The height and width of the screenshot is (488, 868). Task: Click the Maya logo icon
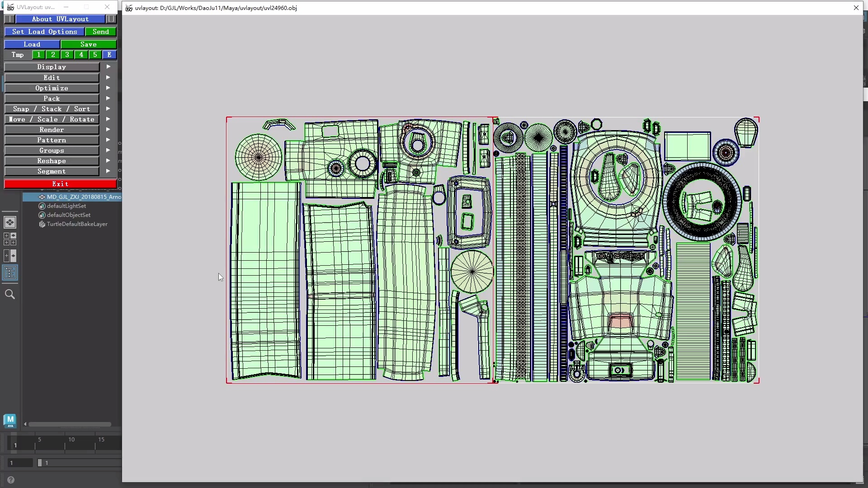coord(10,421)
